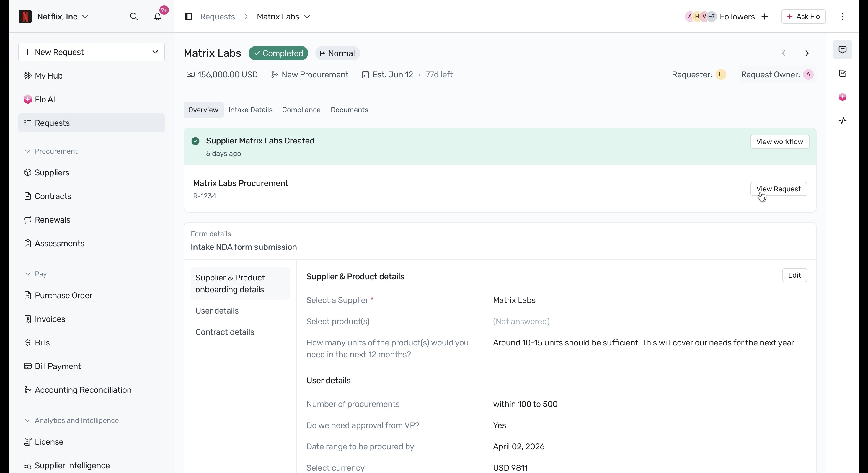
Task: Select Requests in sidebar
Action: pyautogui.click(x=91, y=123)
